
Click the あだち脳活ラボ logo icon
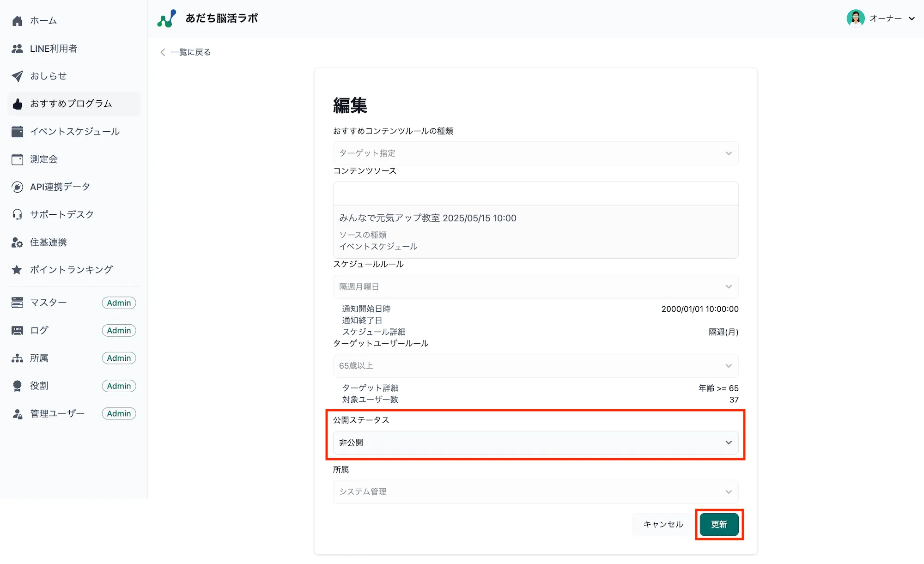166,18
